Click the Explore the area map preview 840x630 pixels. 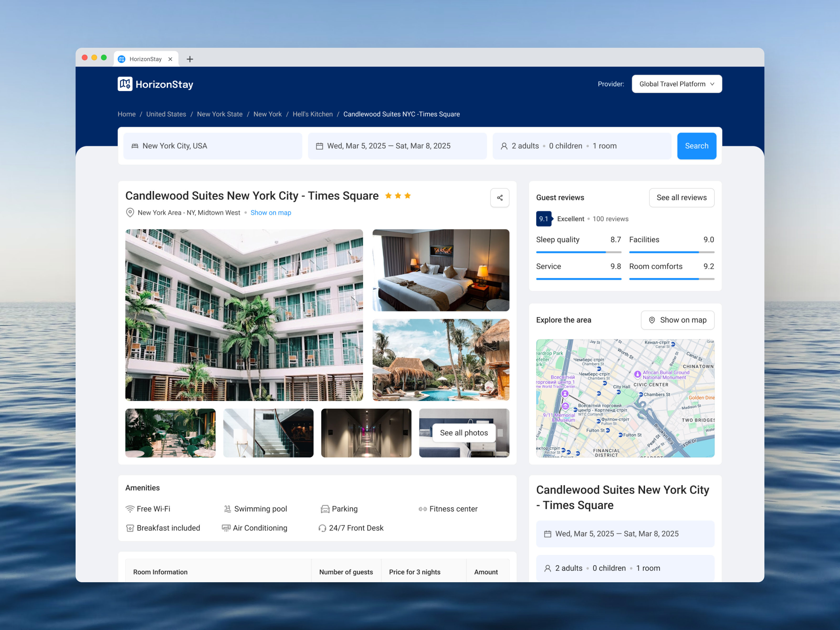pyautogui.click(x=625, y=398)
